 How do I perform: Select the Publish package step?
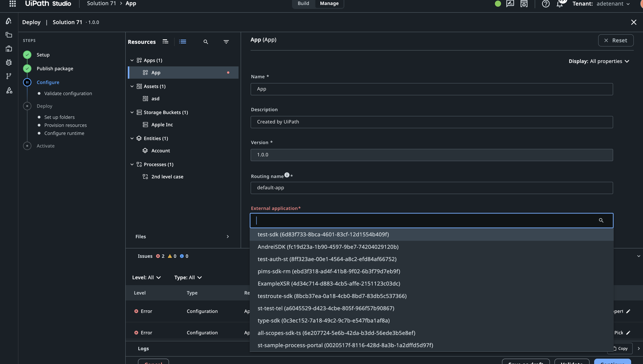[55, 69]
